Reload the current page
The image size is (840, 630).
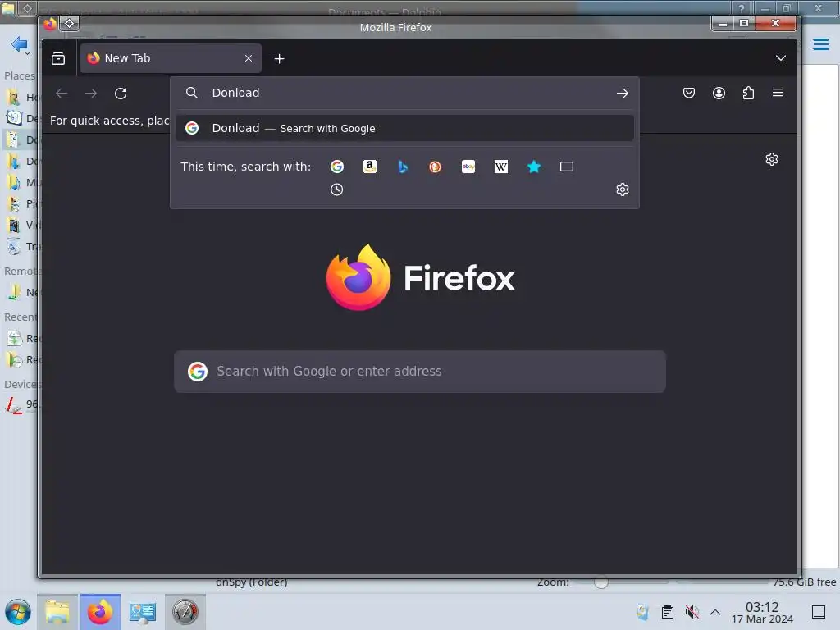pyautogui.click(x=121, y=94)
